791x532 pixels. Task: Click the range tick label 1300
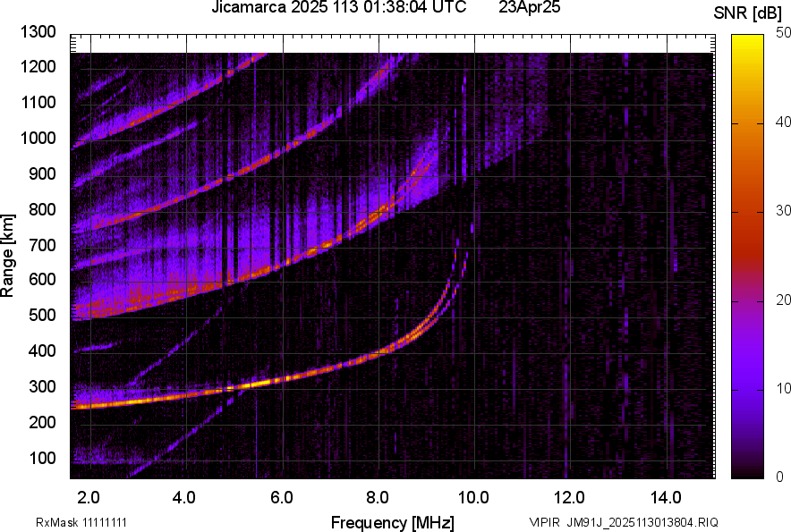pos(38,32)
